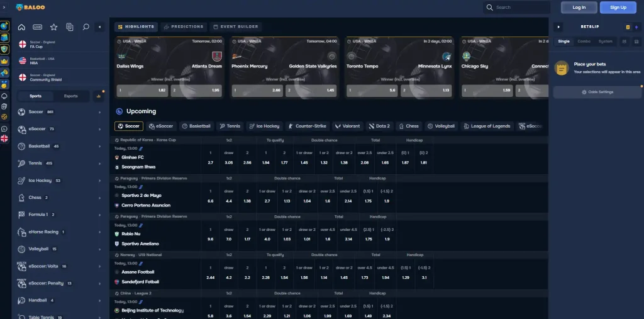Open the Predictions tab
This screenshot has width=644, height=319.
coord(184,26)
